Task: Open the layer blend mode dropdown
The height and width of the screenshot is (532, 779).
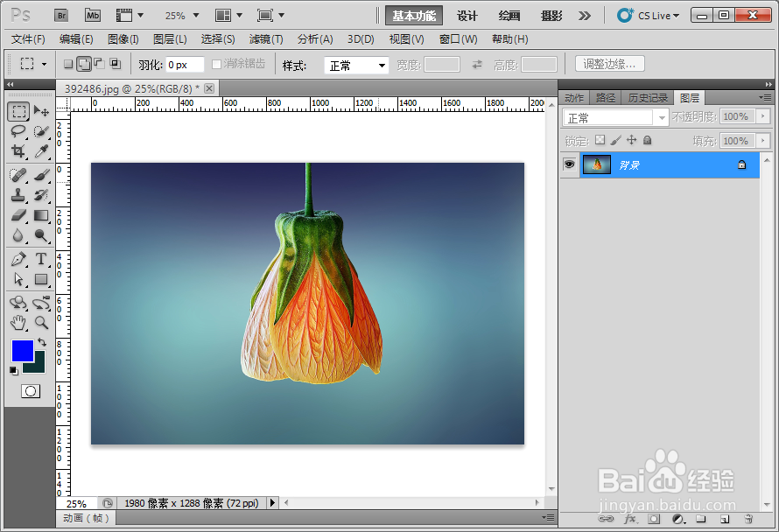Action: click(x=615, y=118)
